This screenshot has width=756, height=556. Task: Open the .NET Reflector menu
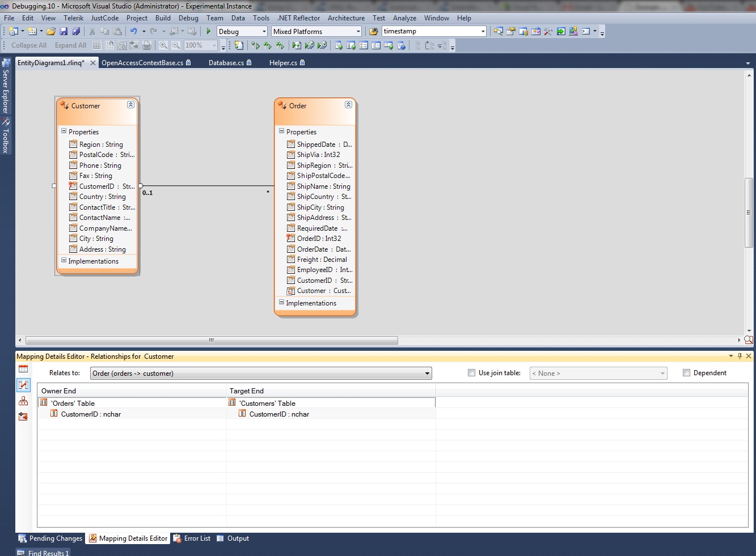[x=299, y=18]
